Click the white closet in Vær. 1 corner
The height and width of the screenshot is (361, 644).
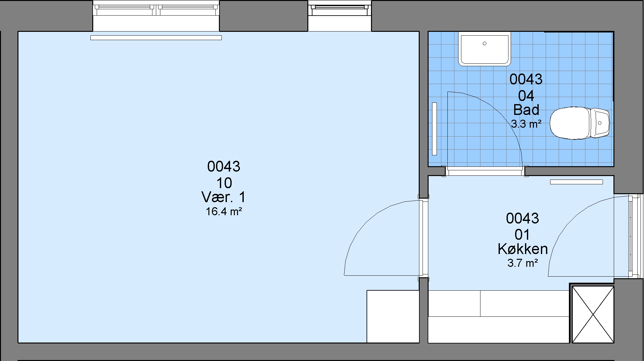click(x=393, y=316)
